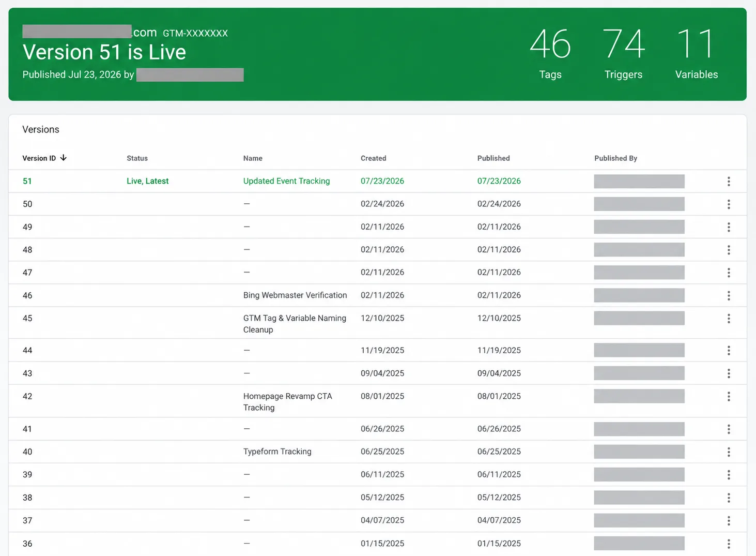Show options menu for version 36
Screen dimensions: 756x556
(729, 544)
